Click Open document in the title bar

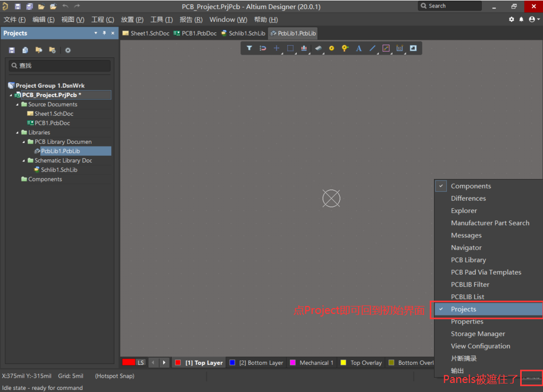click(x=41, y=6)
